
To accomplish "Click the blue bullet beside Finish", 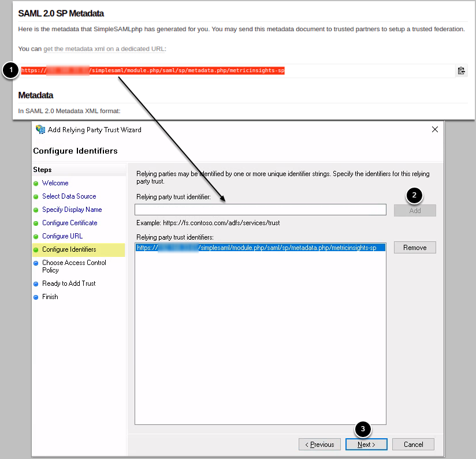I will click(x=36, y=297).
